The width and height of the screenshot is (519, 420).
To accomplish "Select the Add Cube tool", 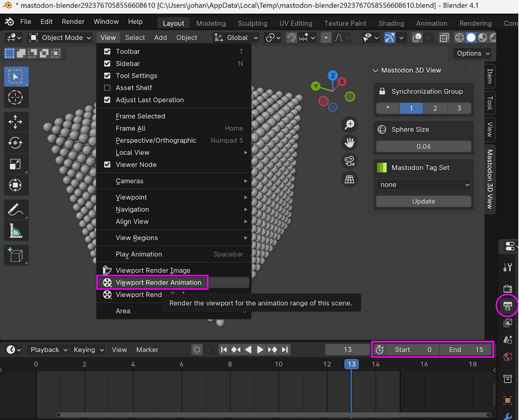I will click(16, 255).
